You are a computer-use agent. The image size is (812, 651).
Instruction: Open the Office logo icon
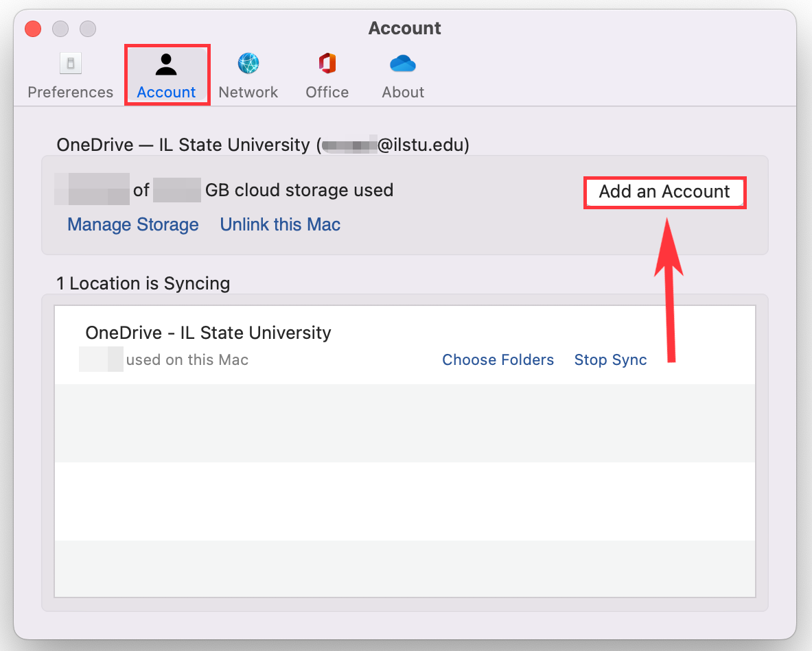pyautogui.click(x=327, y=64)
